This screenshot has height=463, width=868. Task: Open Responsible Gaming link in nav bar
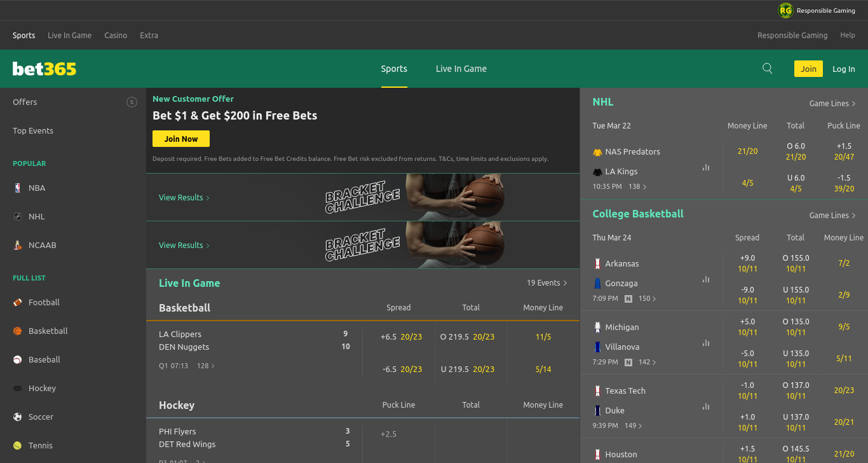coord(792,36)
